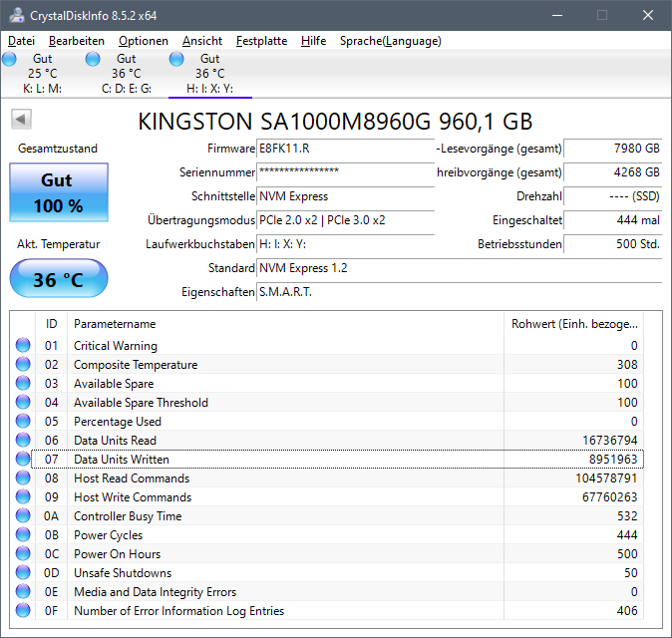The height and width of the screenshot is (638, 672).
Task: Open the Optionen menu
Action: (x=144, y=41)
